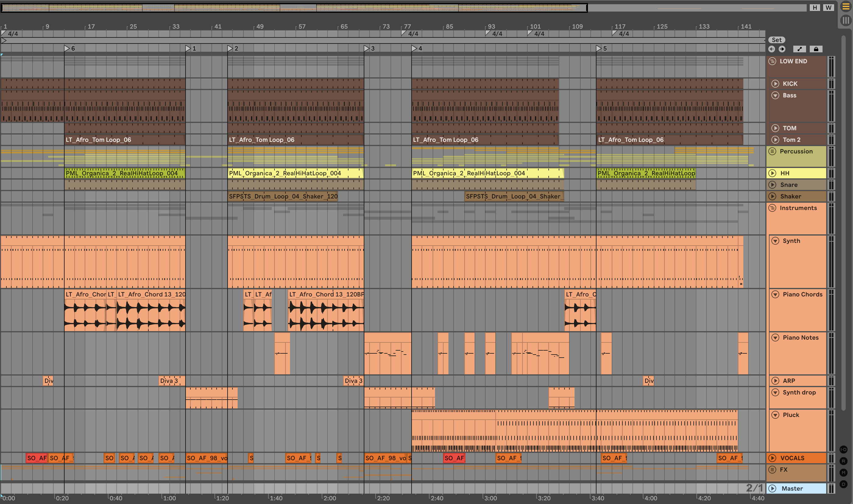The height and width of the screenshot is (504, 853).
Task: Click the H optimize height button
Action: (x=815, y=8)
